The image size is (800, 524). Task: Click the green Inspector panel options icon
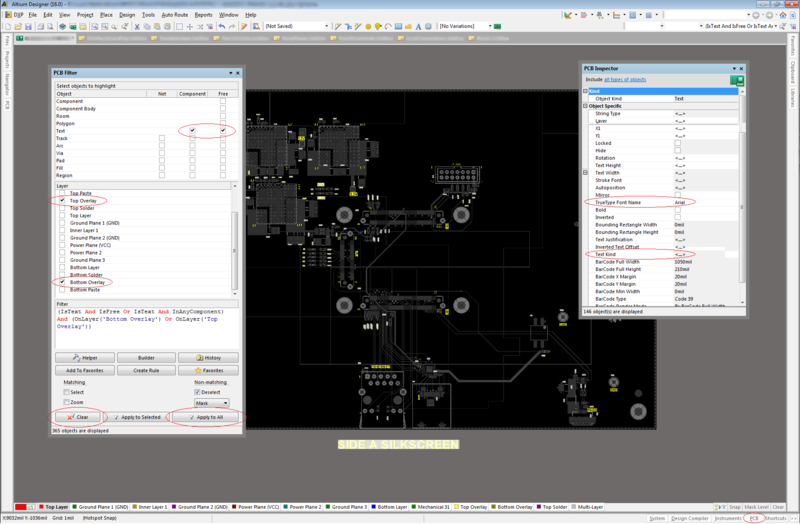737,79
